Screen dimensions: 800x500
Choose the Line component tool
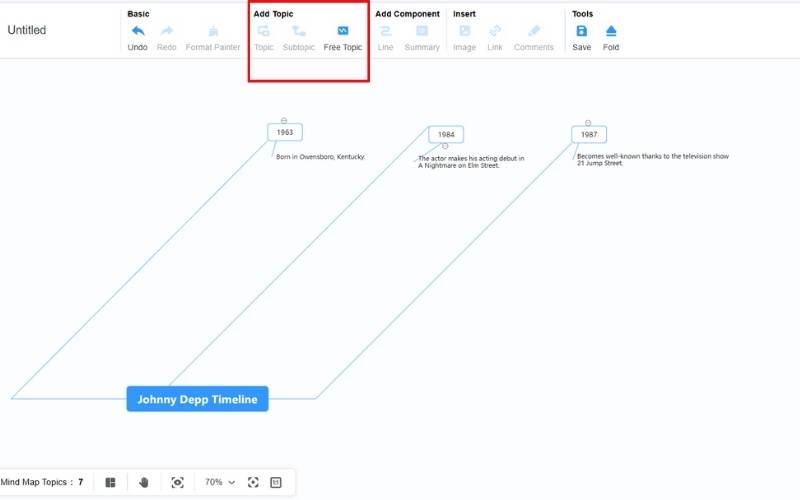pos(385,38)
